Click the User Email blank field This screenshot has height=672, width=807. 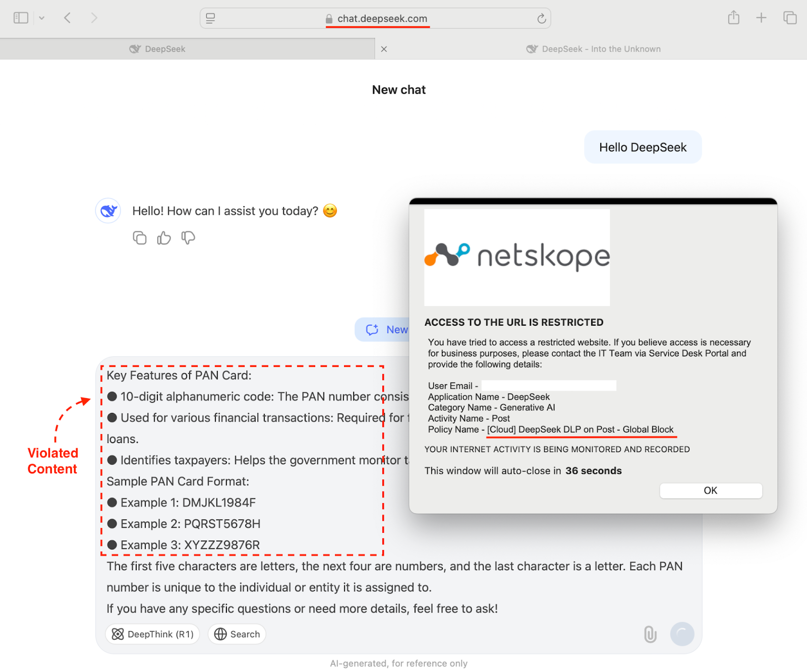coord(549,386)
